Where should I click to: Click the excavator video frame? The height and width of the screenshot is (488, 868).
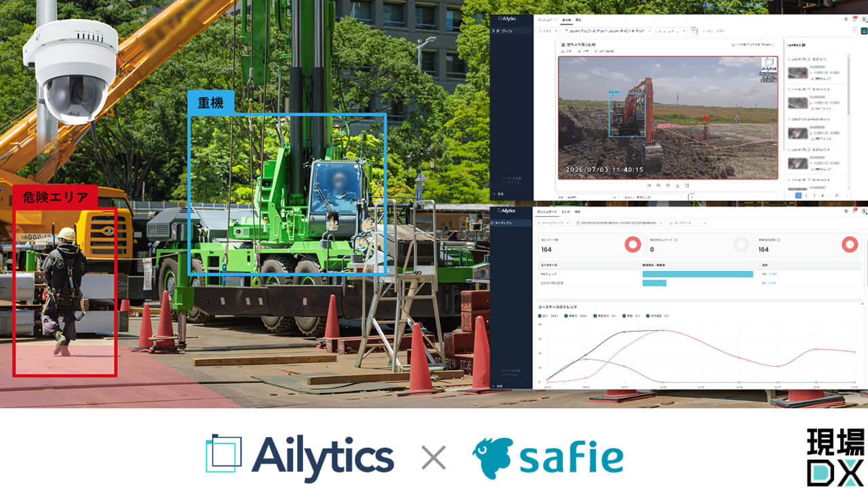point(668,117)
